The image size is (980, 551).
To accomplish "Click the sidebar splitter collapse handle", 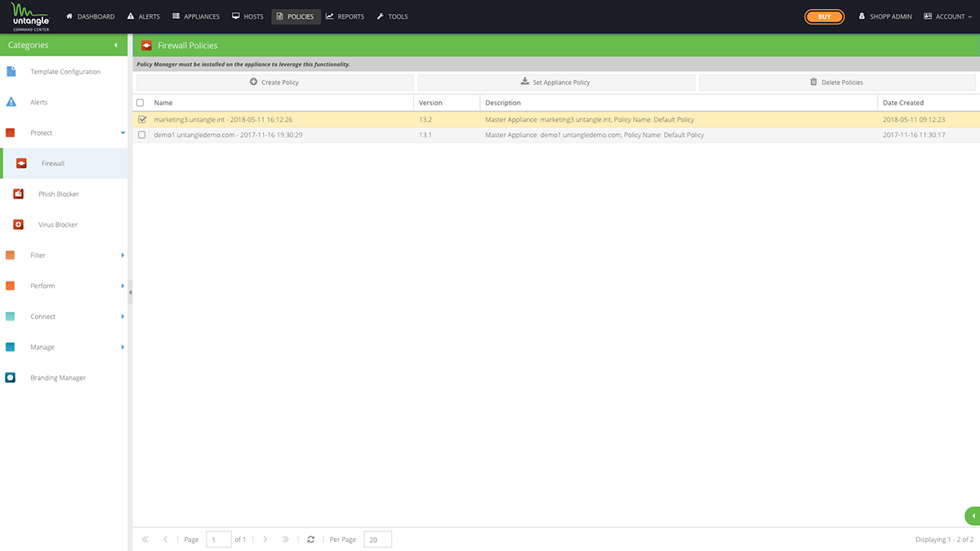I will [130, 291].
